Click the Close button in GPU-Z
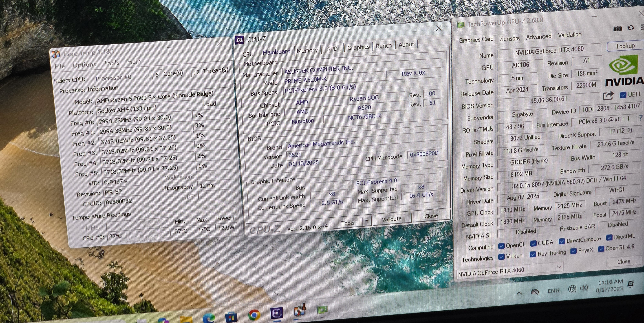 624,262
